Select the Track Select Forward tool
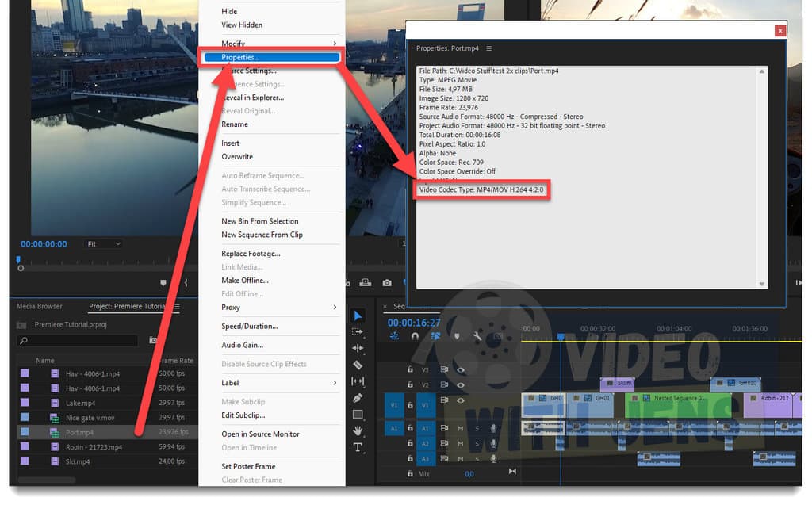Viewport: 812px width, 505px height. (x=358, y=331)
